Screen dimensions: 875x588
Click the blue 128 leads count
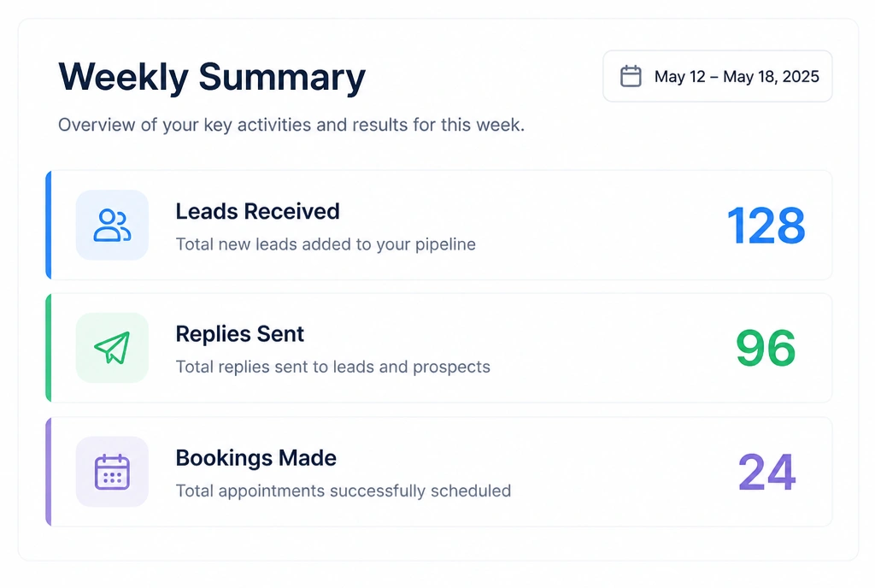(766, 226)
